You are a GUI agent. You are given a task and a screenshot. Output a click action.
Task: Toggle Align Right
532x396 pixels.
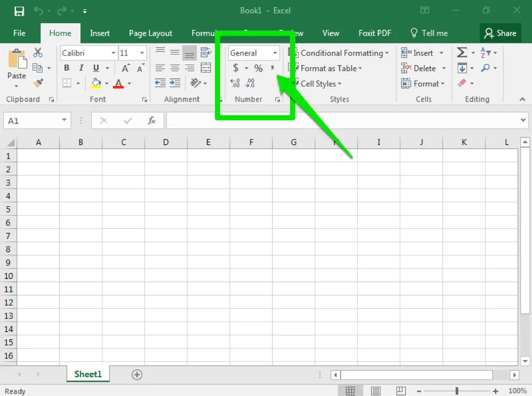click(x=189, y=68)
